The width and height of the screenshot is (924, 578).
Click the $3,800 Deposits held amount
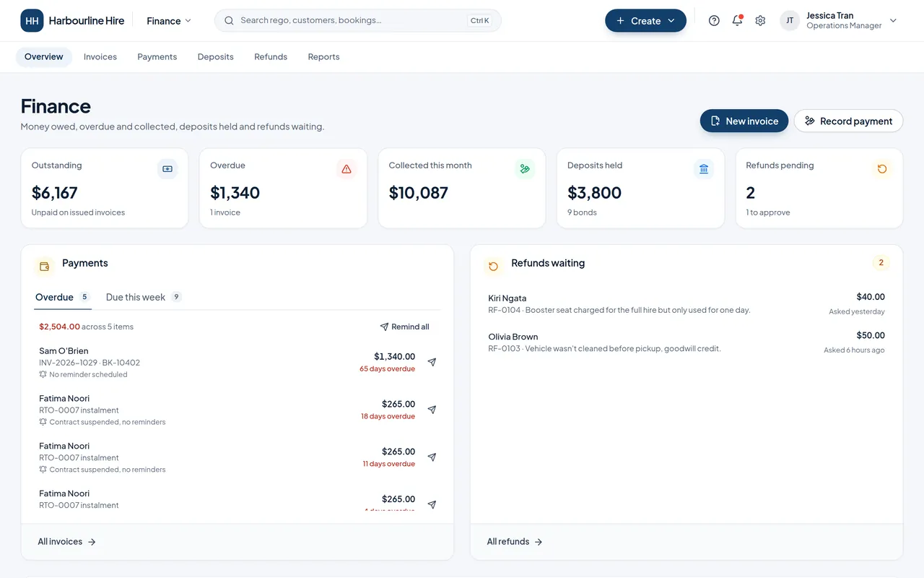595,193
